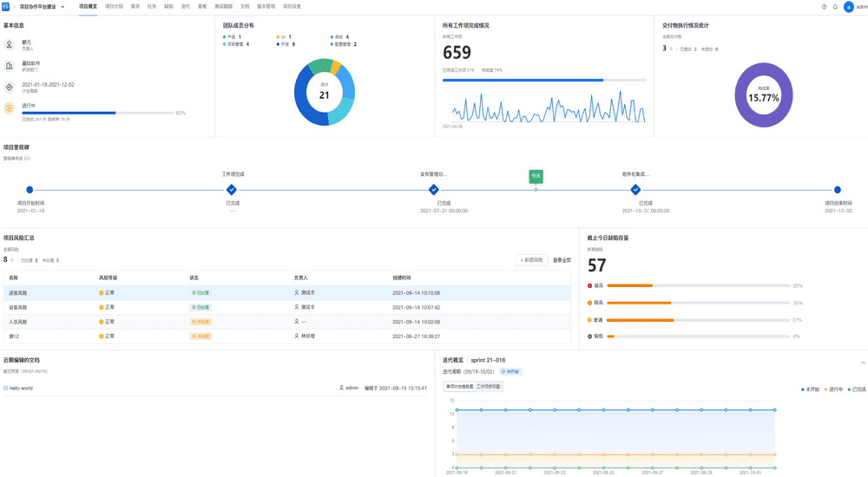Click the 较高 severity orange icon

(x=589, y=303)
